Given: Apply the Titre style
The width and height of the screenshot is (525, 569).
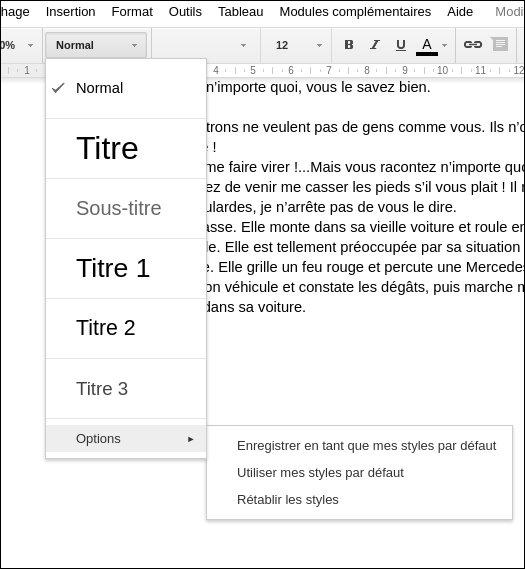Looking at the screenshot, I should (126, 148).
